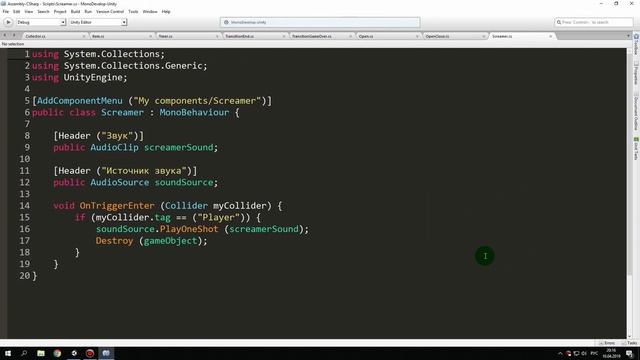Viewport: 640px width, 360px height.
Task: Click AddComponentMenu attribute on line 5
Action: (x=80, y=101)
